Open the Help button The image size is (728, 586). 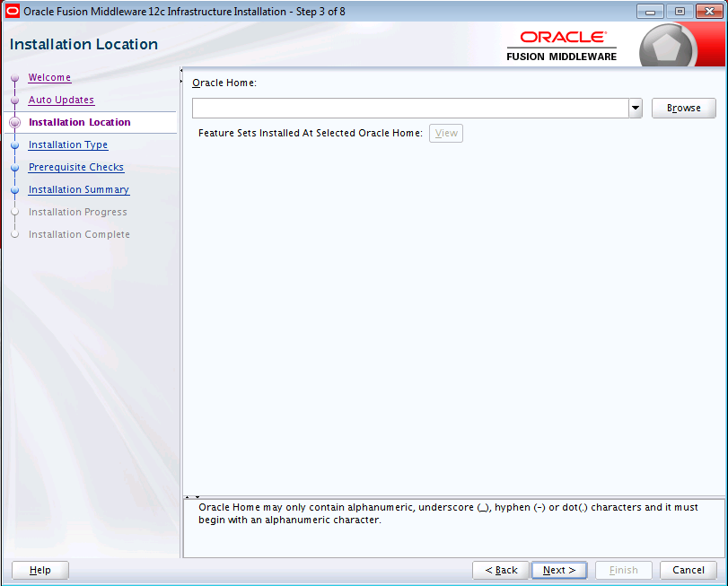39,570
